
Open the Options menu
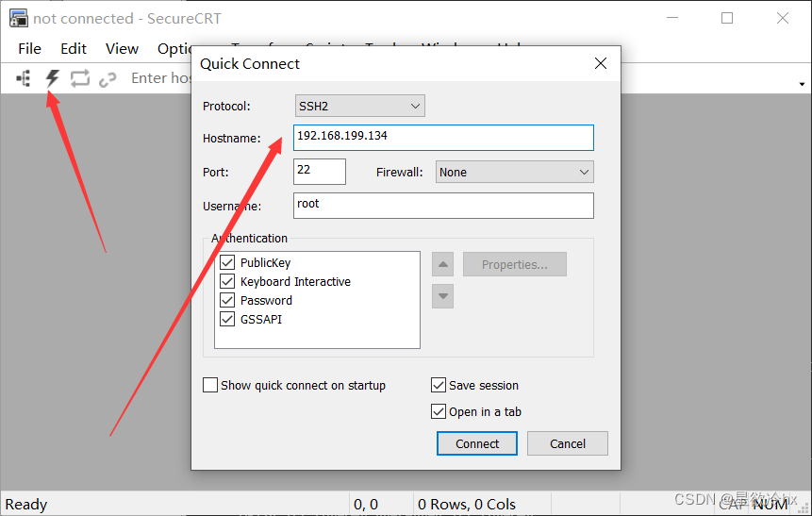point(174,49)
